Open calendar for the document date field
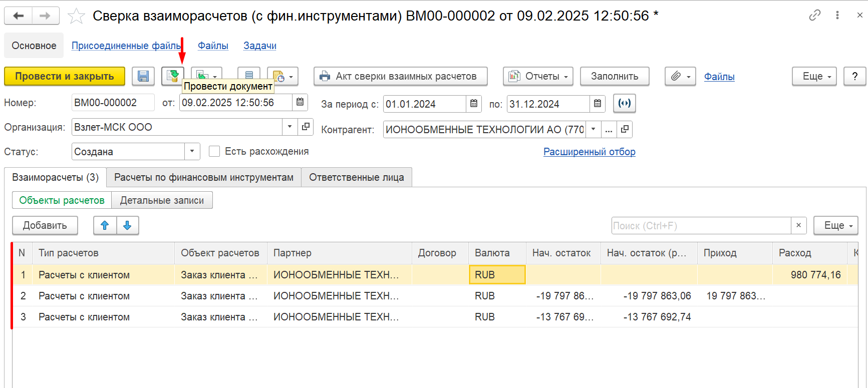The height and width of the screenshot is (388, 868). click(x=300, y=102)
